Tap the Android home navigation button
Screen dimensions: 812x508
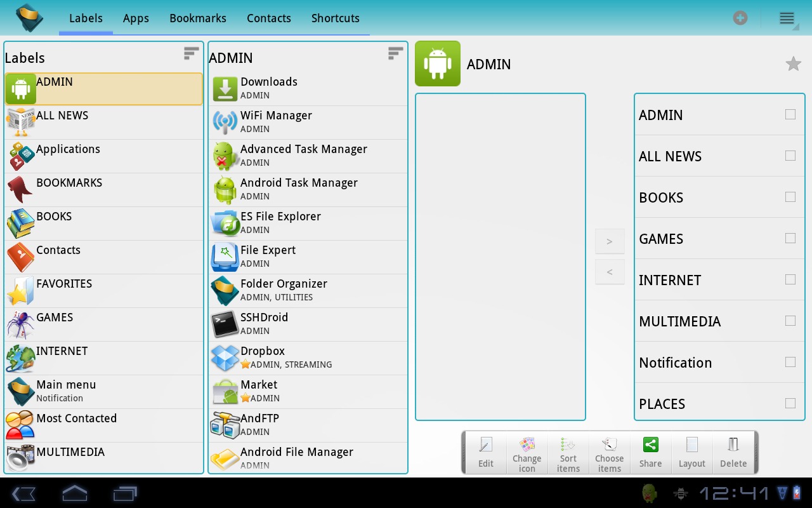point(74,493)
